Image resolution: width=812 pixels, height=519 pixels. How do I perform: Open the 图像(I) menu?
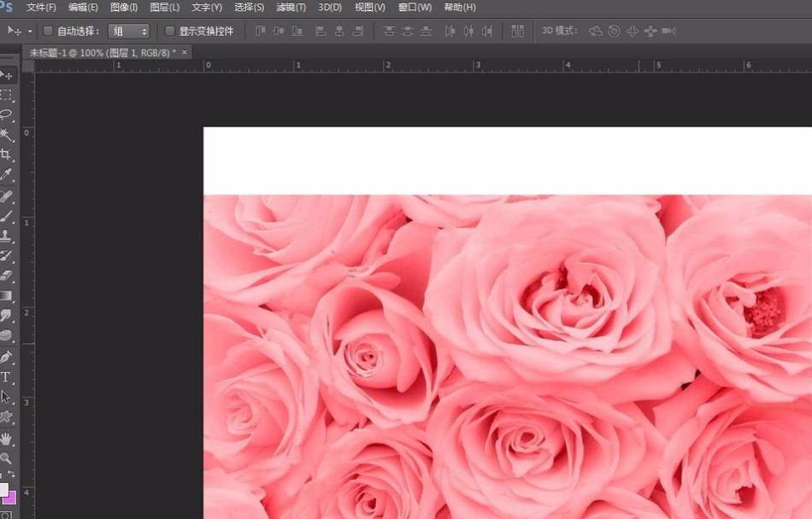tap(124, 7)
